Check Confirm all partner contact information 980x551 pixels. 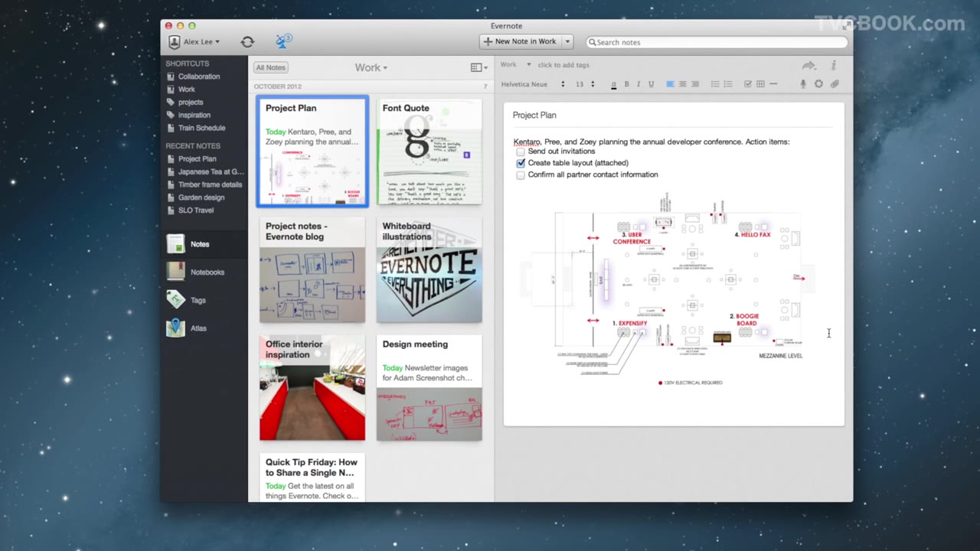tap(521, 174)
